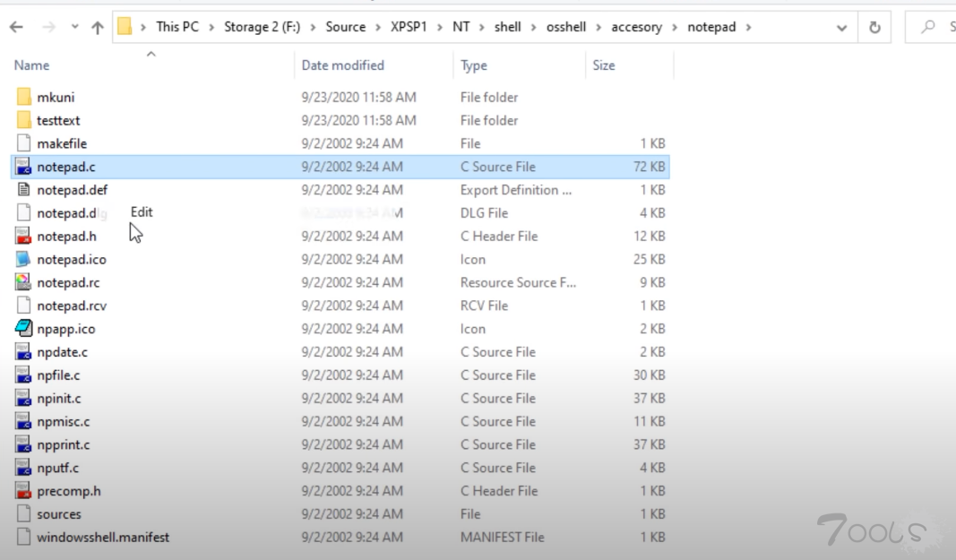
Task: Open the address bar history dropdown
Action: 841,28
